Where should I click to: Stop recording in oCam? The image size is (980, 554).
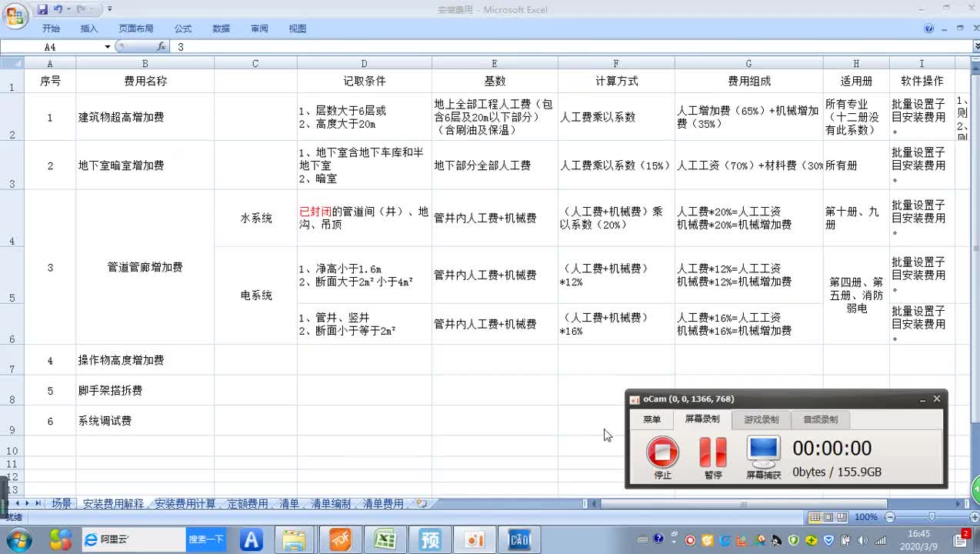tap(662, 457)
